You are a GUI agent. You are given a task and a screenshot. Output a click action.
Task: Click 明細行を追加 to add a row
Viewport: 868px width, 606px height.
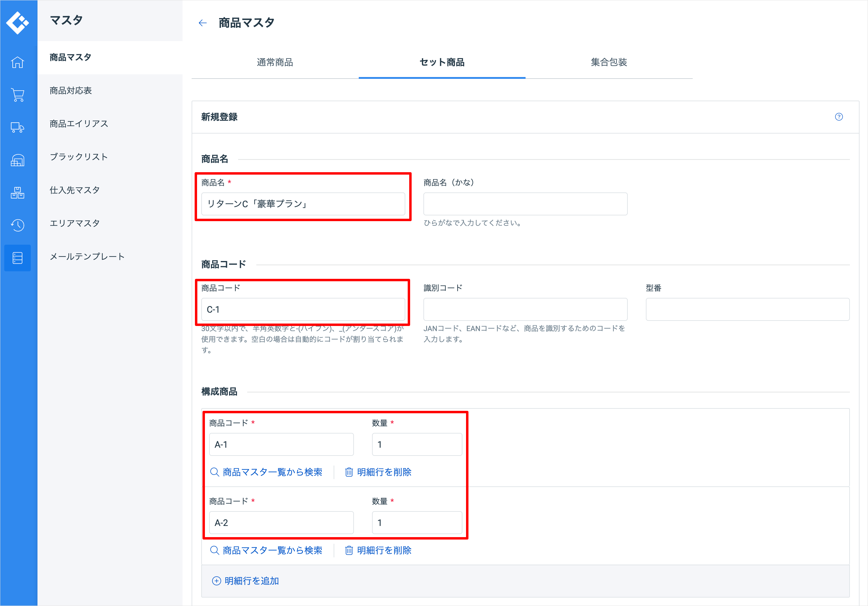click(x=246, y=581)
